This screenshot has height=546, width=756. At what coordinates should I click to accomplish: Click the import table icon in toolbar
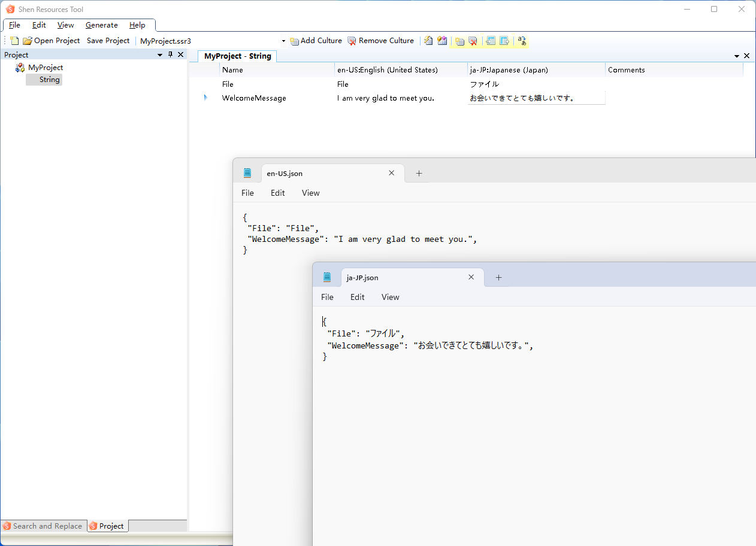[491, 41]
